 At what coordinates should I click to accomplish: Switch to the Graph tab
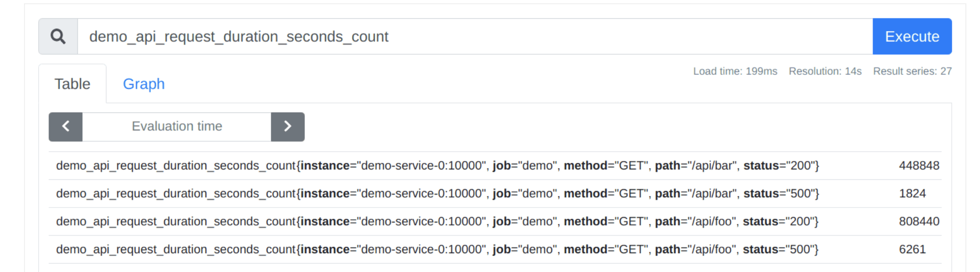click(144, 84)
